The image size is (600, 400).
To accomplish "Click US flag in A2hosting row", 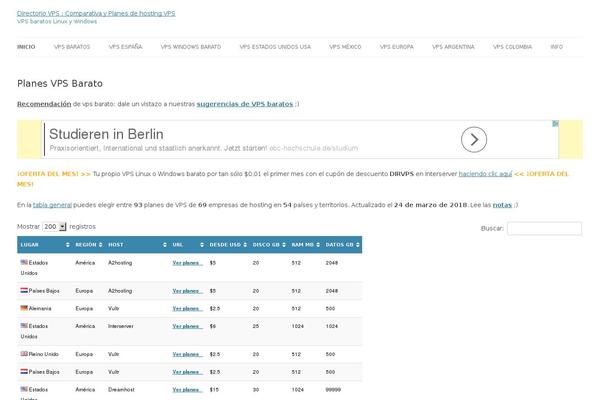I will [24, 262].
